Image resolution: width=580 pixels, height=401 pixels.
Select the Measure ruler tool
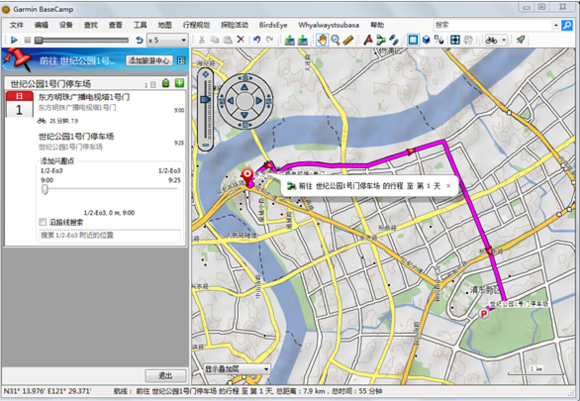(x=348, y=40)
